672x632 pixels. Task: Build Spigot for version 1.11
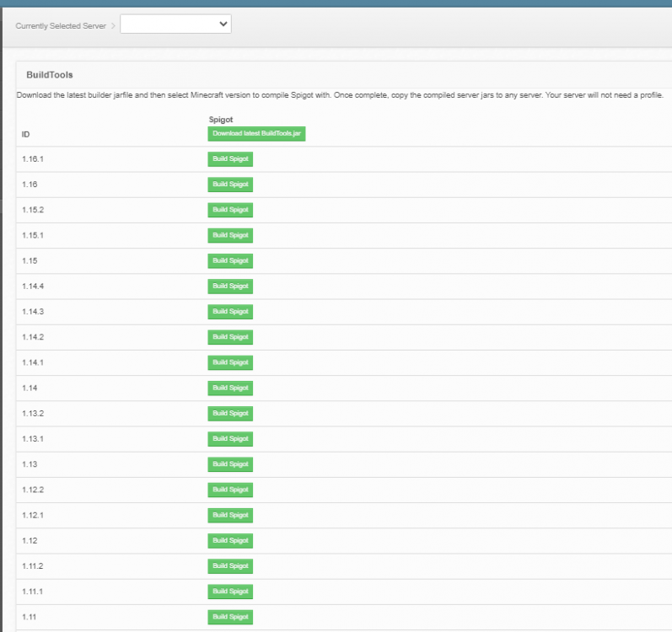pyautogui.click(x=230, y=617)
